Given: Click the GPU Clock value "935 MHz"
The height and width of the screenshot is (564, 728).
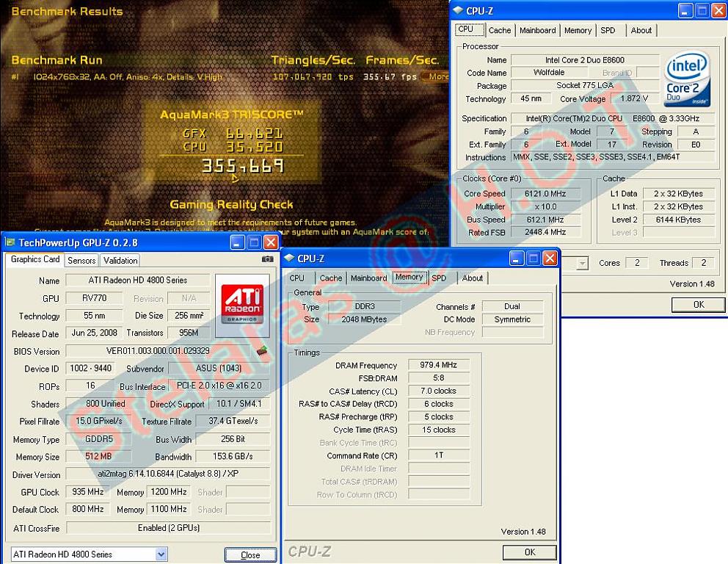Looking at the screenshot, I should [x=88, y=492].
